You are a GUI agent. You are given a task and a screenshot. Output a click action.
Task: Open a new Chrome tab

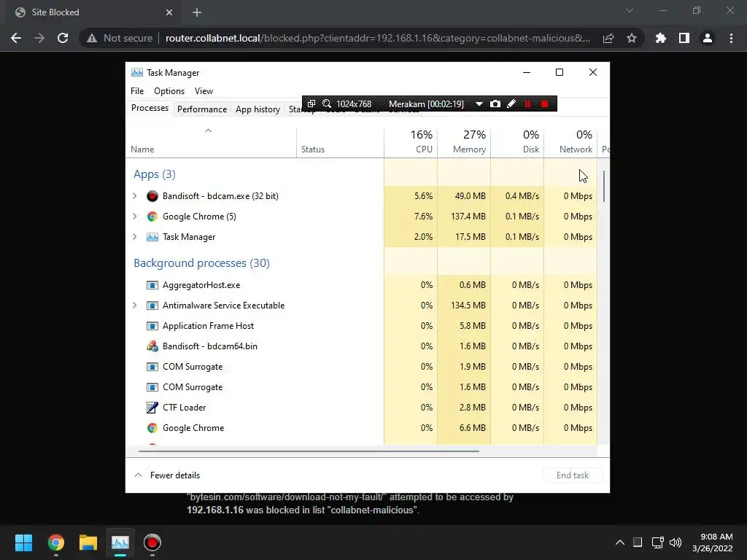click(197, 12)
